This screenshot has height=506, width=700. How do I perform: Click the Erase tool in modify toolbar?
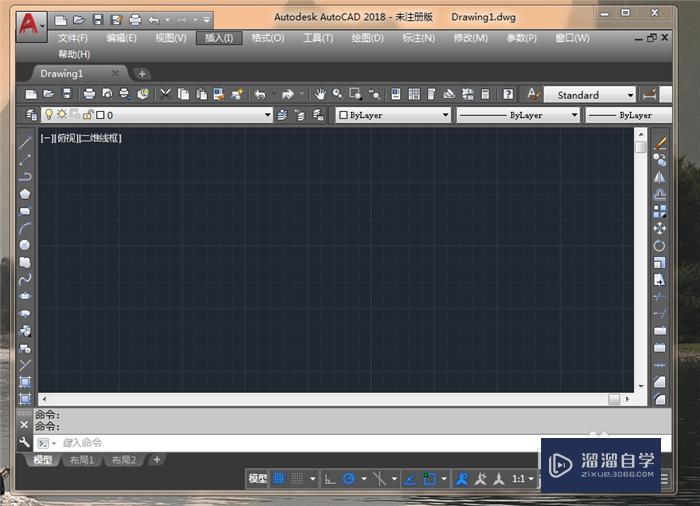tap(659, 143)
